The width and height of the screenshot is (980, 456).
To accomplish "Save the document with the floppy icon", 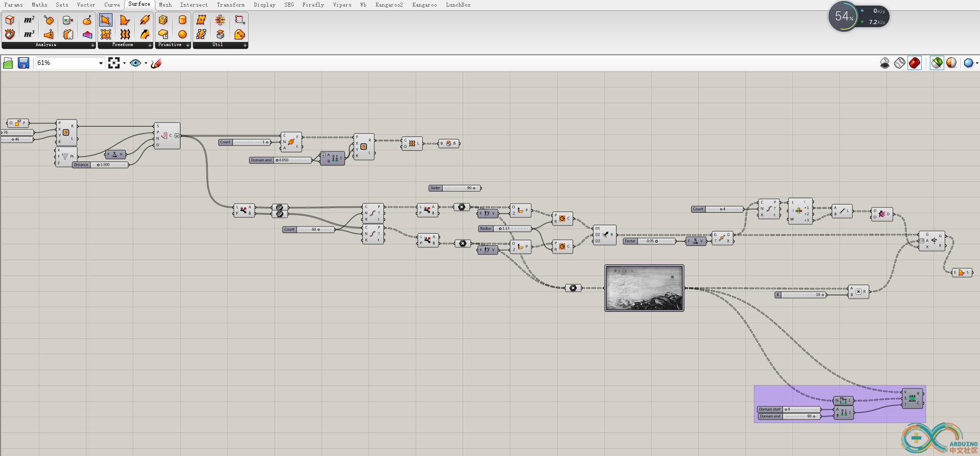I will [24, 63].
